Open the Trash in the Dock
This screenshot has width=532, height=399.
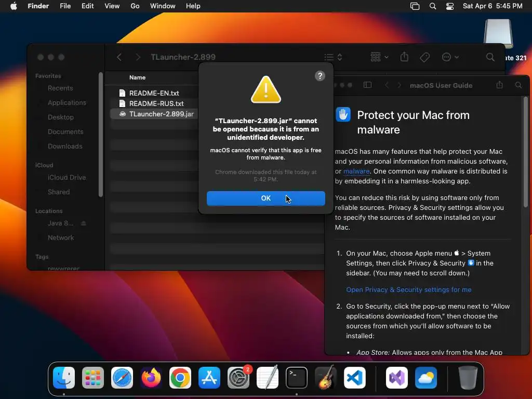[468, 378]
